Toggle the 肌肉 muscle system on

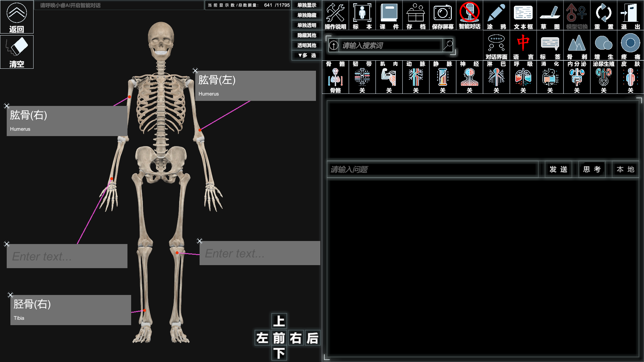(389, 77)
